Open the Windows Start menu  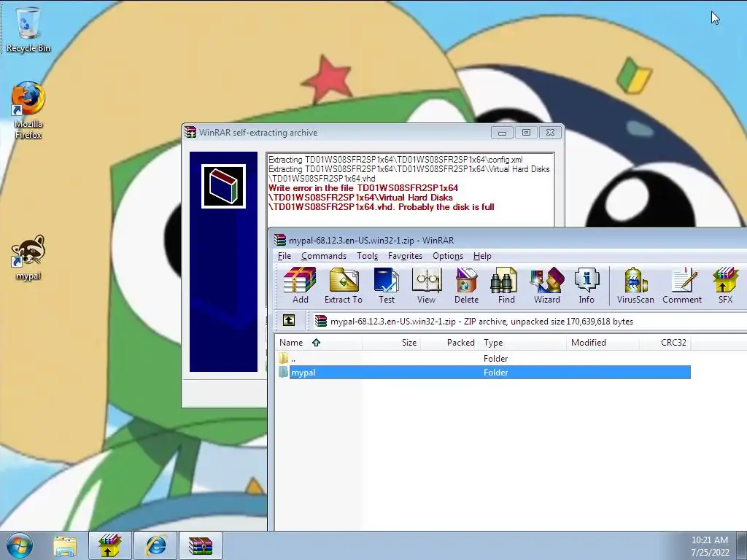click(x=19, y=545)
